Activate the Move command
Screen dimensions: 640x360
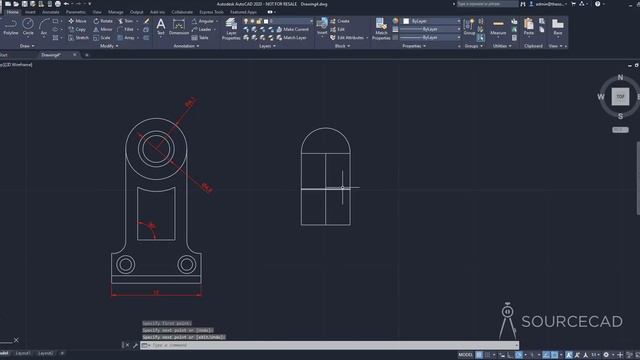[77, 21]
